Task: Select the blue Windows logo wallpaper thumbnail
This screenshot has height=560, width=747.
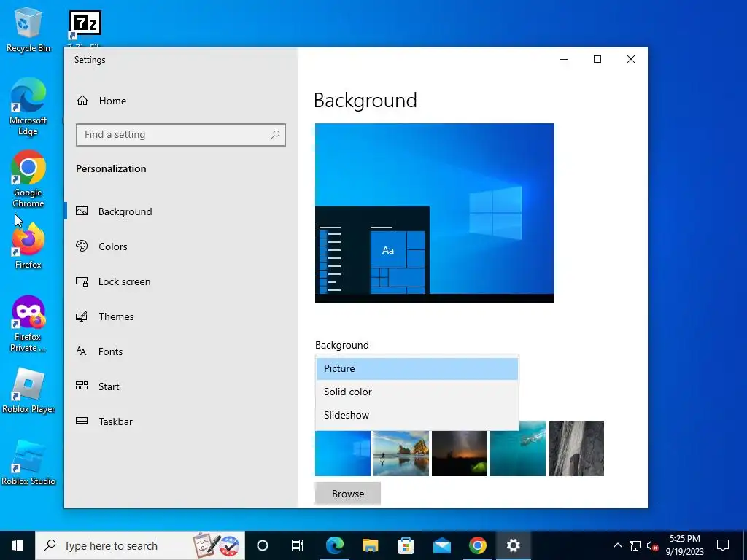Action: click(343, 452)
